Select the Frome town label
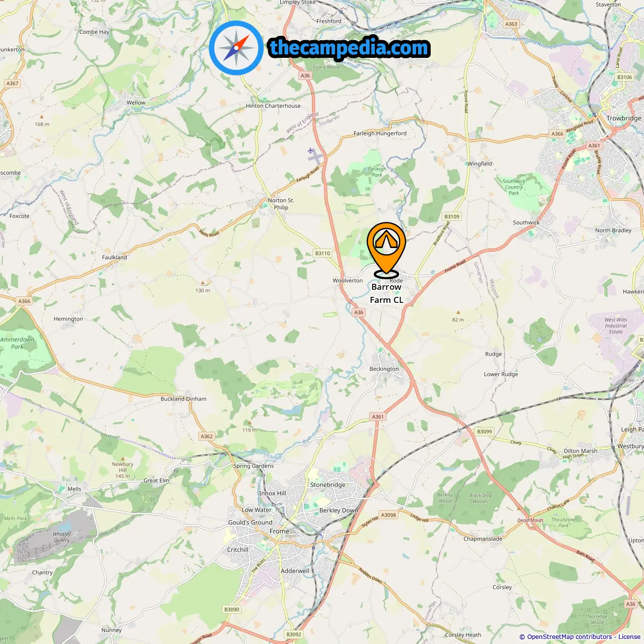This screenshot has height=644, width=644. pos(279,531)
